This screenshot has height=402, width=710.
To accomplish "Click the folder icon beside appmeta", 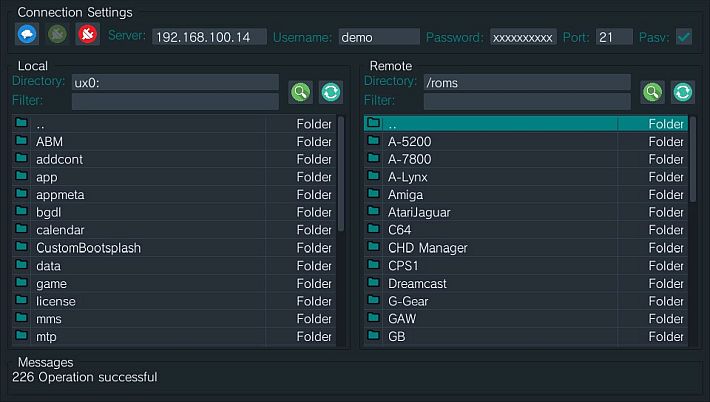I will tap(21, 193).
